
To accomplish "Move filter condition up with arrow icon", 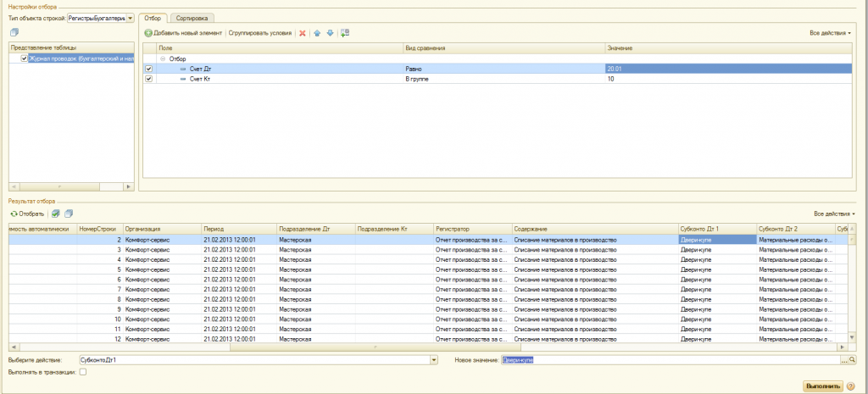I will (317, 33).
